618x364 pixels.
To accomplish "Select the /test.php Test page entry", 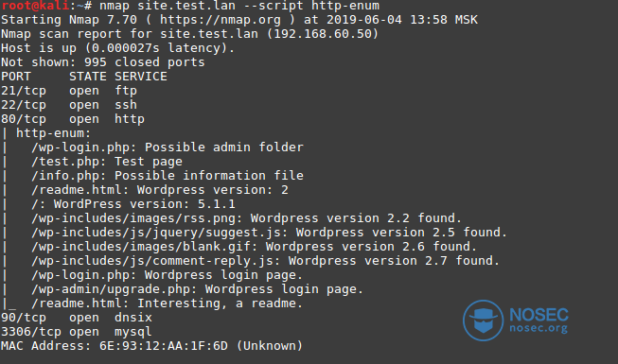I will pos(107,162).
